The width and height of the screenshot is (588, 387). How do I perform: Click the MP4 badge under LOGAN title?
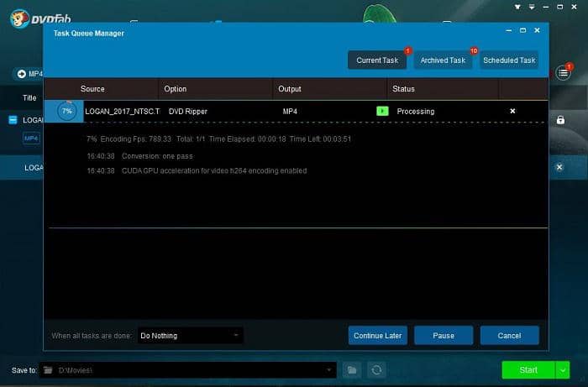pos(31,139)
